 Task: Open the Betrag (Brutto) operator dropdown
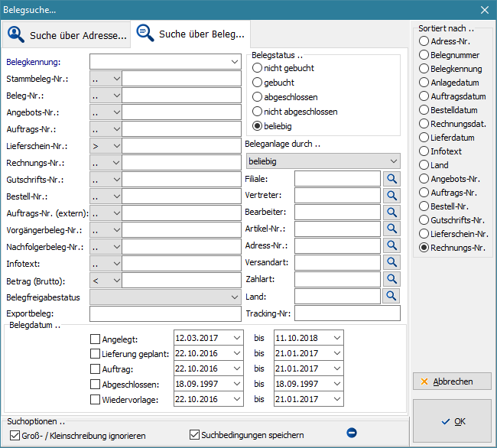[106, 281]
